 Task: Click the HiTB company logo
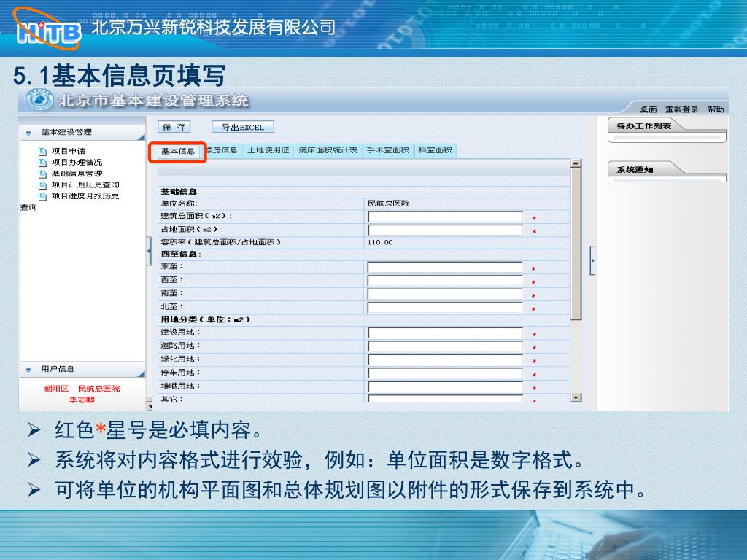47,29
